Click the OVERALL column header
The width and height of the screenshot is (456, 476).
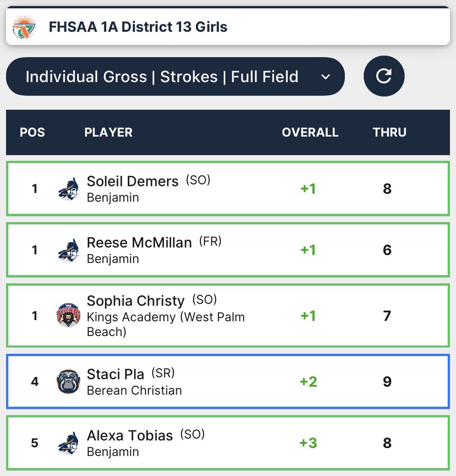(310, 132)
